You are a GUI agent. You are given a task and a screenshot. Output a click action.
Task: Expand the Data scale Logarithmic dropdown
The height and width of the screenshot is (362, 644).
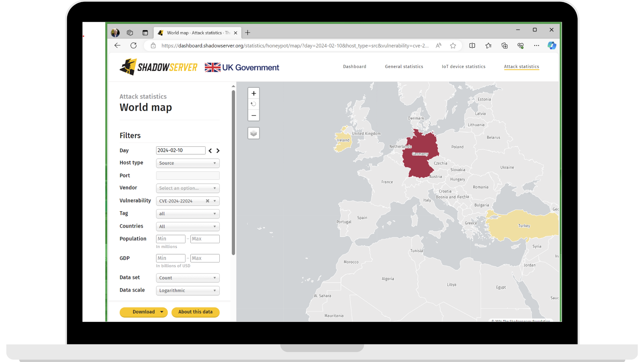click(187, 291)
